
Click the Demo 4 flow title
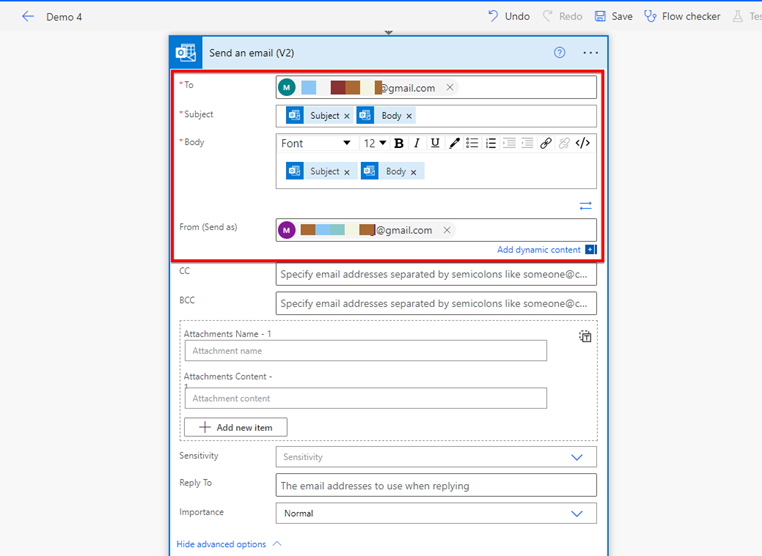(64, 17)
